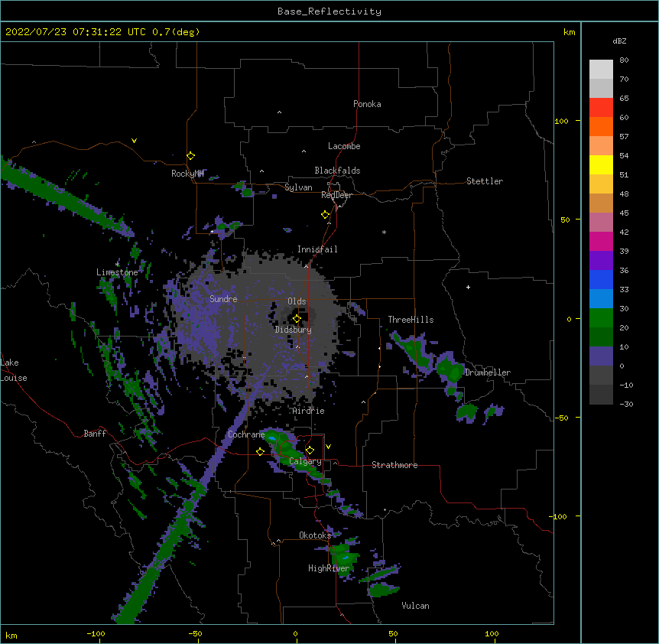Click the RockyMH label
The image size is (659, 644).
[x=187, y=174]
